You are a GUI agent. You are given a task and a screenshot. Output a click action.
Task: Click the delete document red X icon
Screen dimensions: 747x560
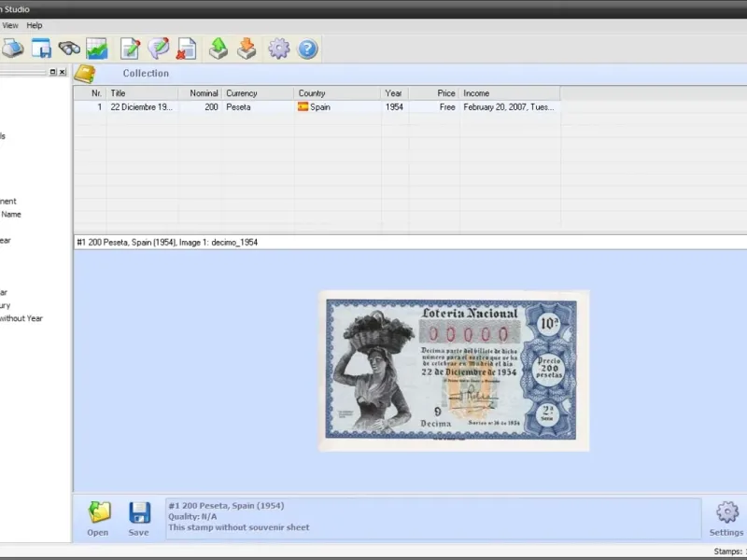(x=186, y=49)
